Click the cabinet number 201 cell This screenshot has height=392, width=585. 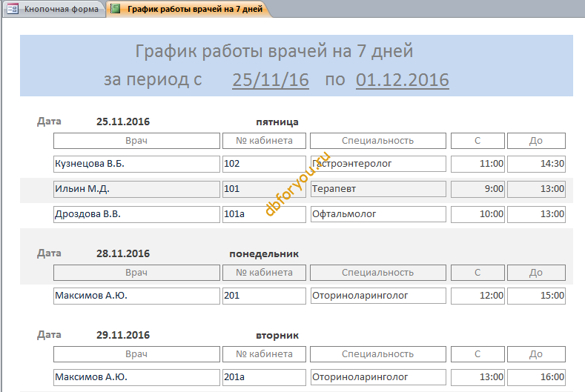point(264,296)
